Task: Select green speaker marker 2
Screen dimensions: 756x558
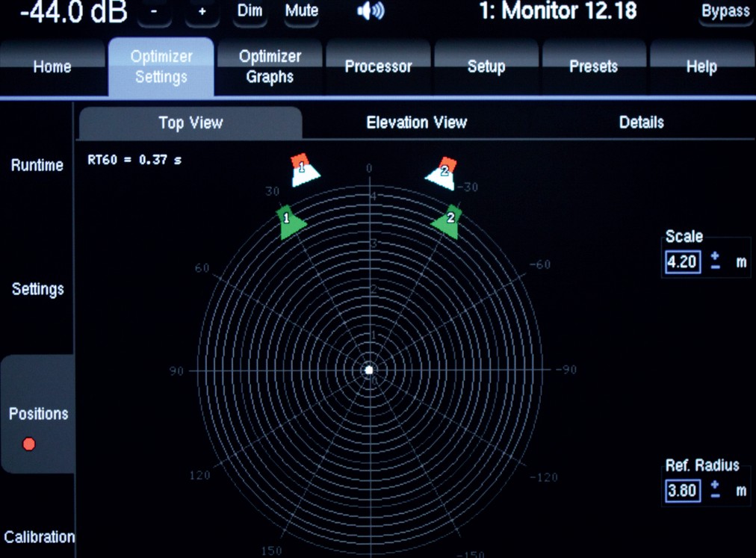Action: point(447,222)
